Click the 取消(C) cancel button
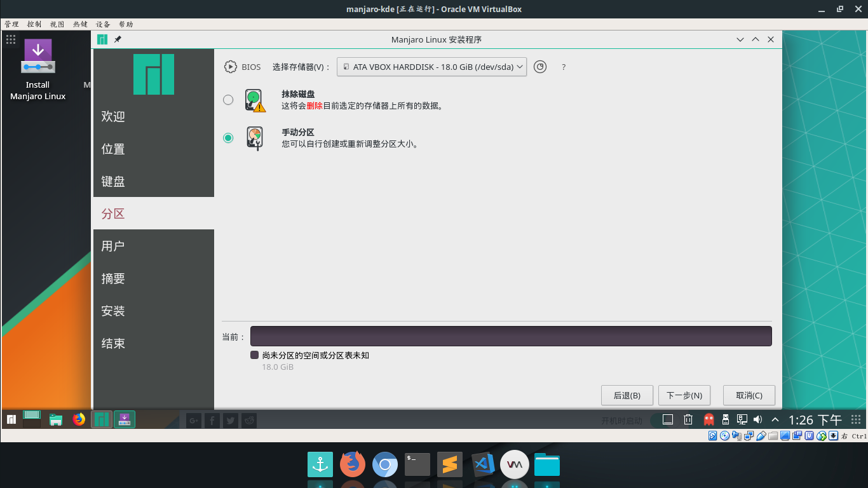The height and width of the screenshot is (488, 868). point(749,395)
